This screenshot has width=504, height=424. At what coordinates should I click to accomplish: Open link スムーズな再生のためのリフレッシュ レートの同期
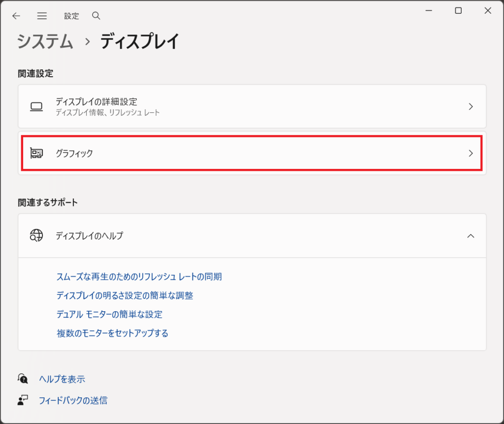(139, 277)
